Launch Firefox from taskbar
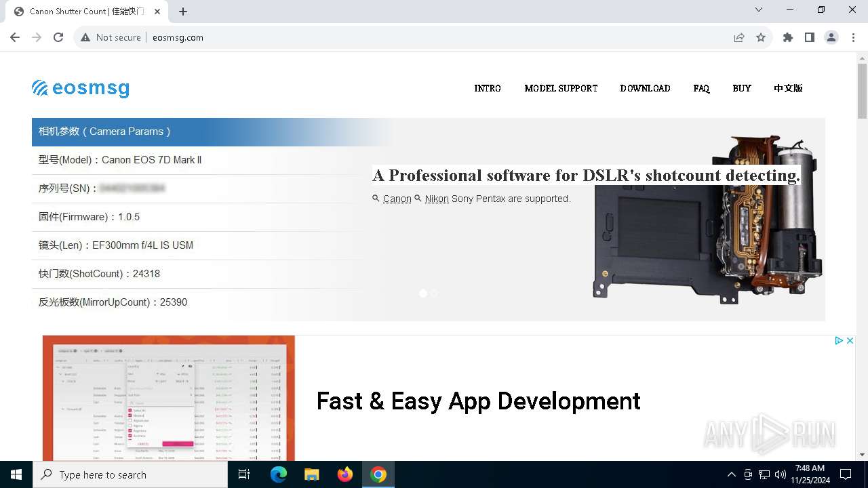The image size is (868, 488). pyautogui.click(x=345, y=474)
